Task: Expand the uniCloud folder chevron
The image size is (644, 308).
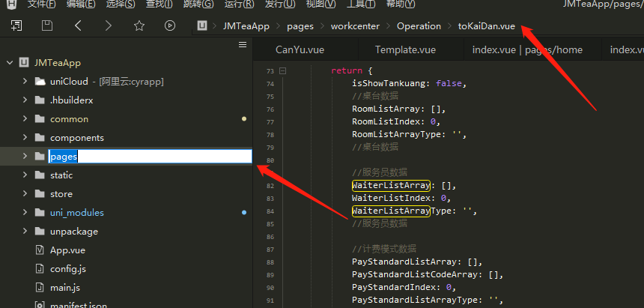Action: tap(24, 81)
